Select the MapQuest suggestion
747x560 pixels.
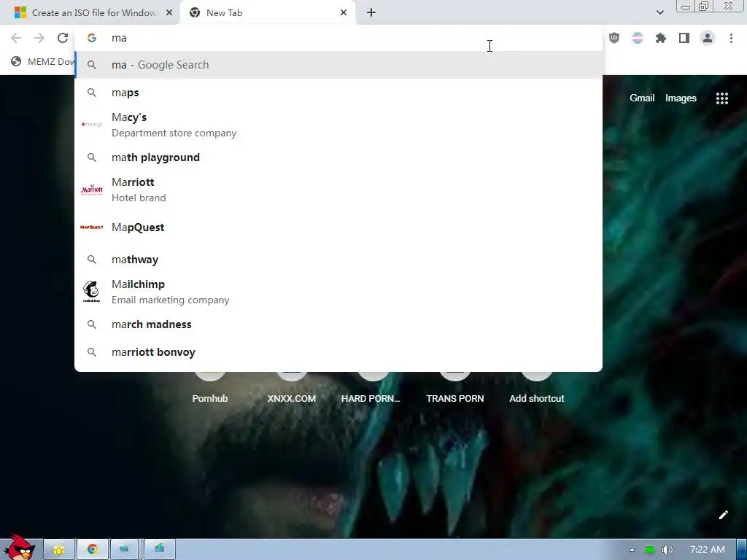[x=338, y=227]
